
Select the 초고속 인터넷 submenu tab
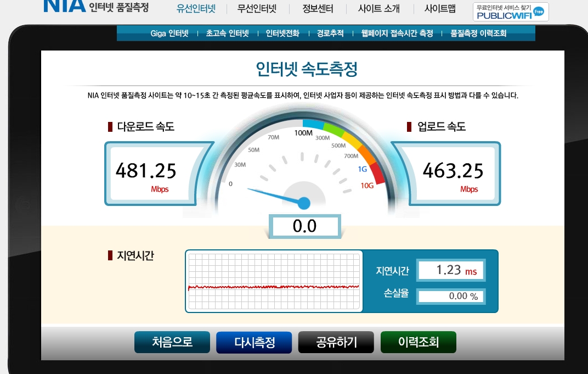[x=227, y=34]
